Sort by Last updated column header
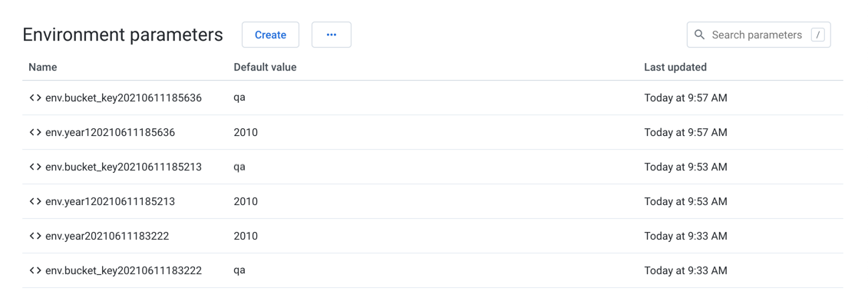The height and width of the screenshot is (308, 868). [675, 67]
